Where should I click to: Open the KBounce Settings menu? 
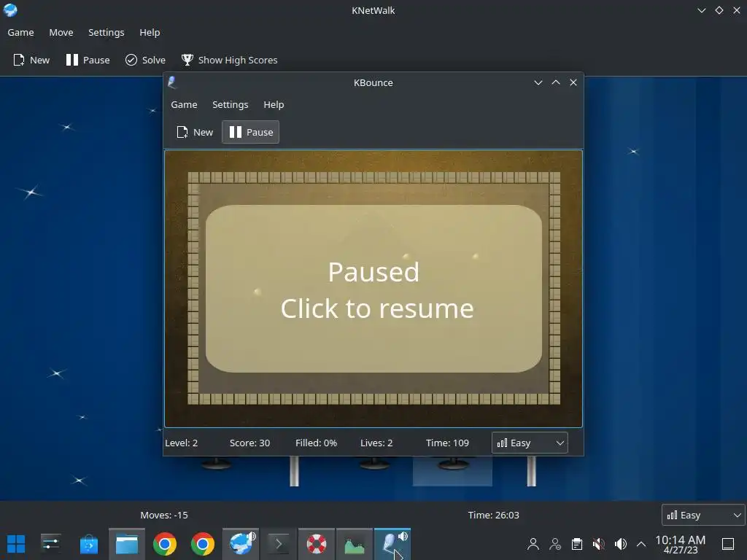[230, 104]
